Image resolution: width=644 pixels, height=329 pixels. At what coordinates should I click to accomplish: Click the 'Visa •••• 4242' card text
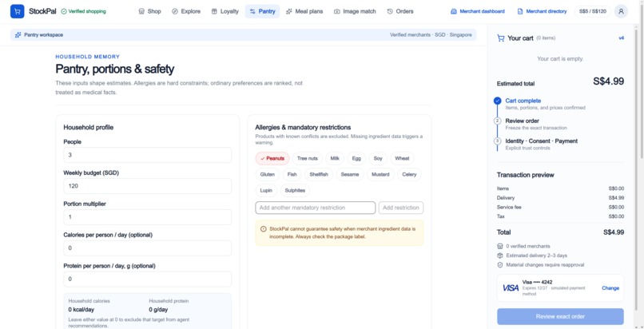(x=537, y=282)
